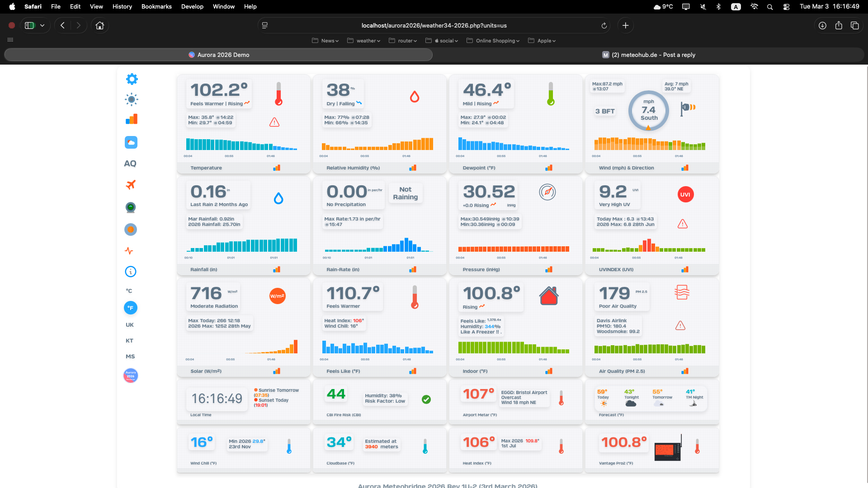Switch to meteohub.de Post a reply tab

pyautogui.click(x=649, y=55)
